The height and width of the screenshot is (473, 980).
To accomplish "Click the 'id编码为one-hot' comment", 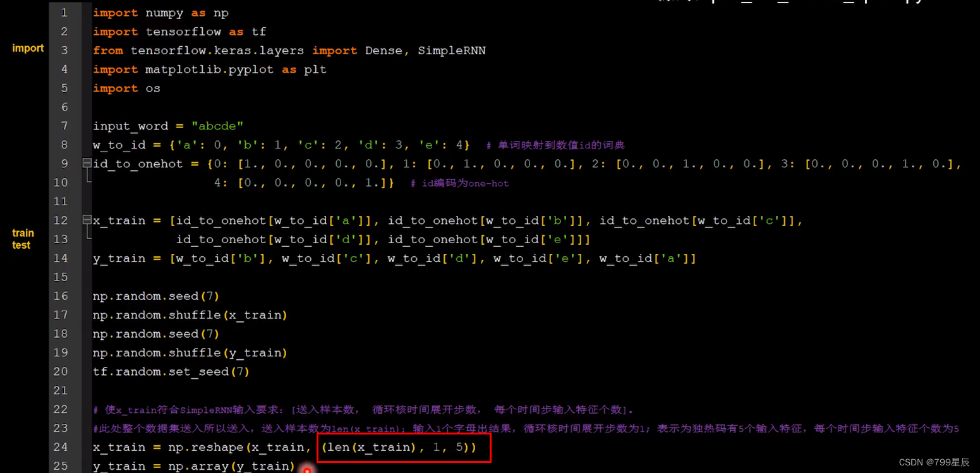I will [459, 183].
